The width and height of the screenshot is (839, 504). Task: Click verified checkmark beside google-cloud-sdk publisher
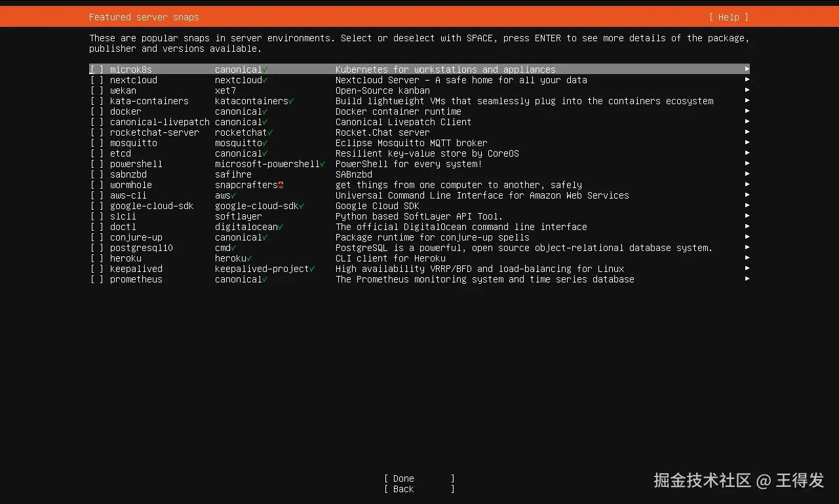302,206
